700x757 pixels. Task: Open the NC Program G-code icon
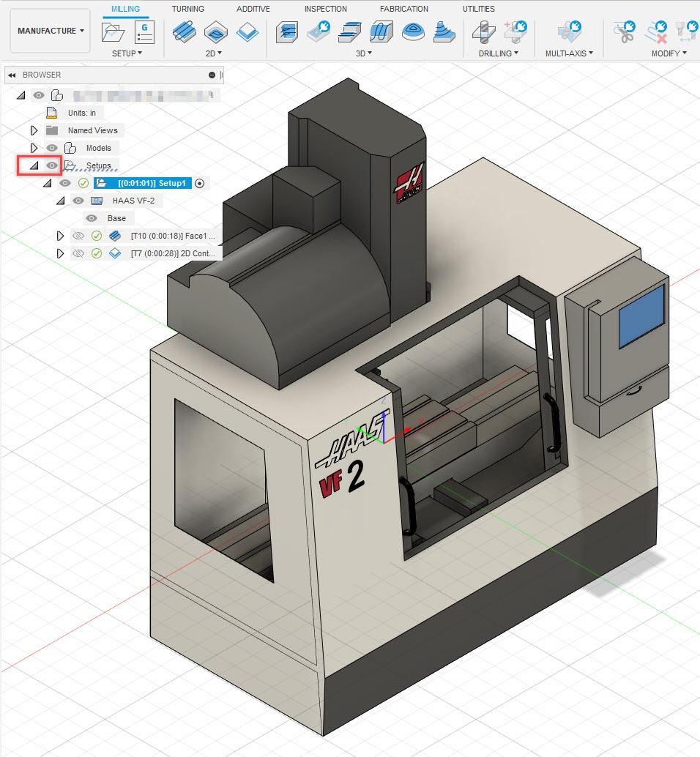[144, 32]
